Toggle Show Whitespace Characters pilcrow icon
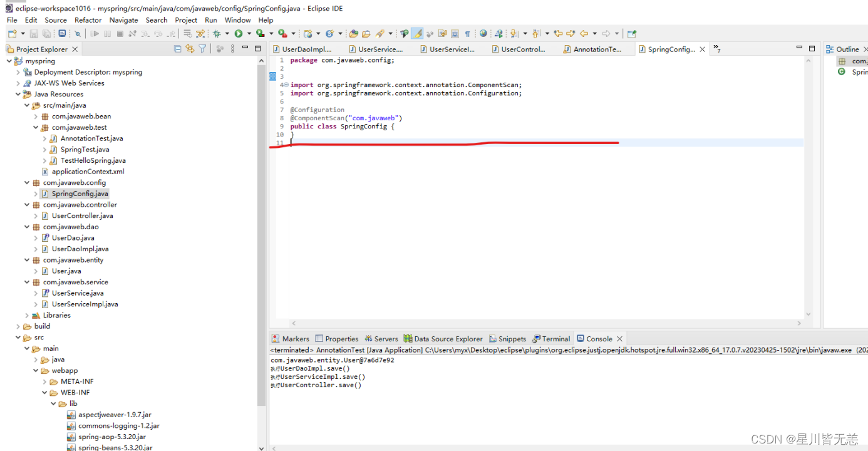This screenshot has width=868, height=451. 467,33
